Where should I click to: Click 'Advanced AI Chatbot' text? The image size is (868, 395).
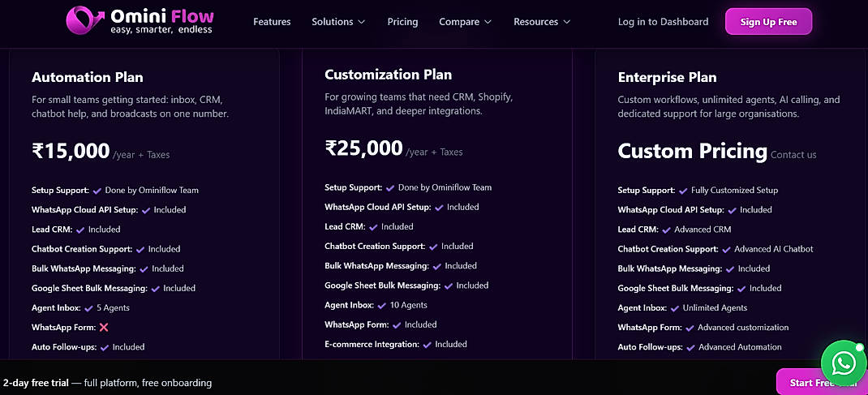pos(774,250)
